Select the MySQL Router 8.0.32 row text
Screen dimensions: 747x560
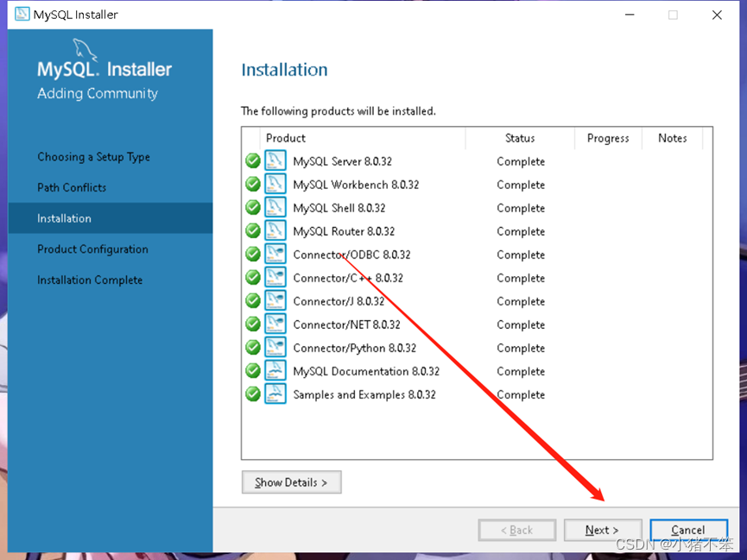(344, 231)
